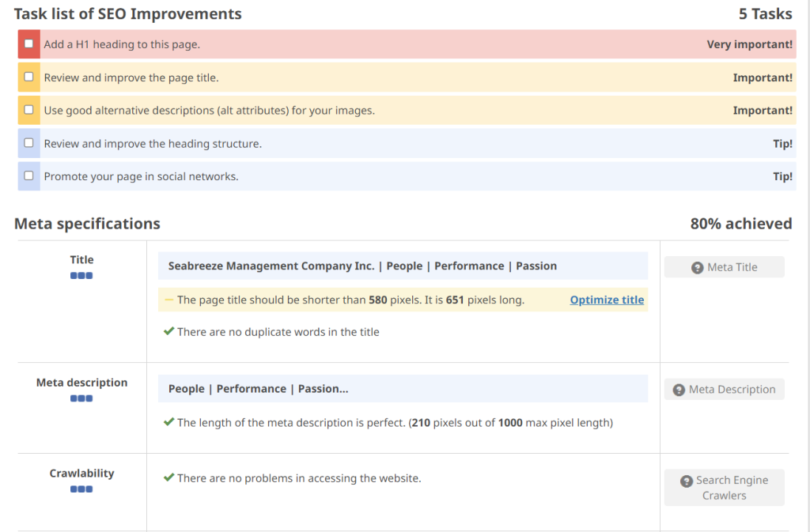Mark 'Review and improve the heading structure' done
Image resolution: width=810 pixels, height=532 pixels.
coord(29,143)
